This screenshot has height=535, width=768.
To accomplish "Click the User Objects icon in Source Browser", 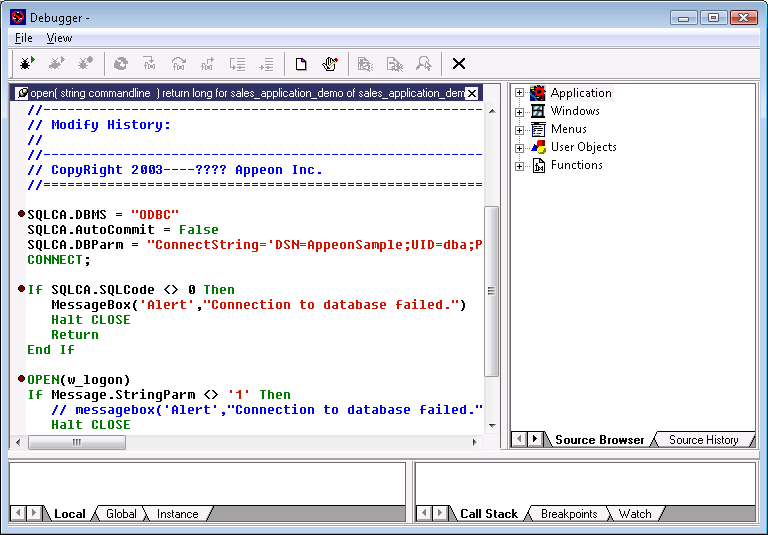I will click(538, 147).
